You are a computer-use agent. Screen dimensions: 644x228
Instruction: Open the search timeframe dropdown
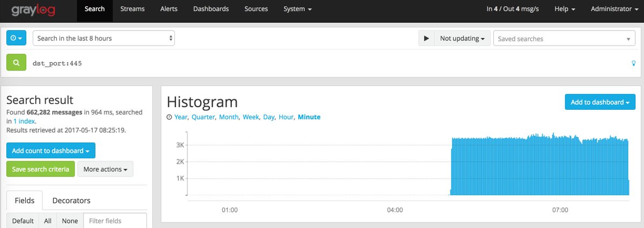point(104,38)
